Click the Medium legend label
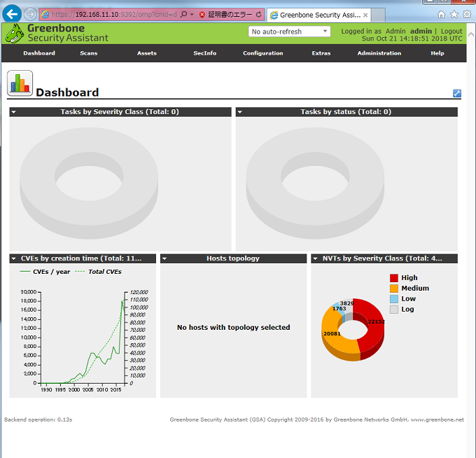Viewport: 476px width, 458px height. pyautogui.click(x=415, y=289)
